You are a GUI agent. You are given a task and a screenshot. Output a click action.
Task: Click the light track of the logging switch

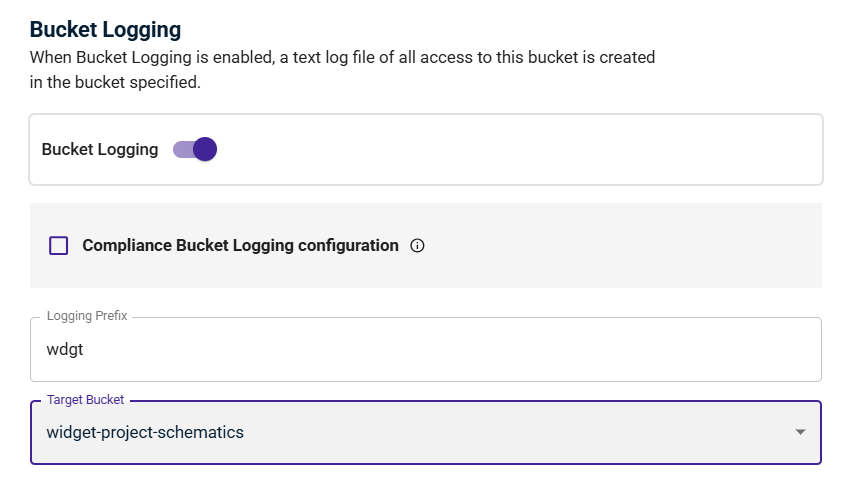[183, 150]
